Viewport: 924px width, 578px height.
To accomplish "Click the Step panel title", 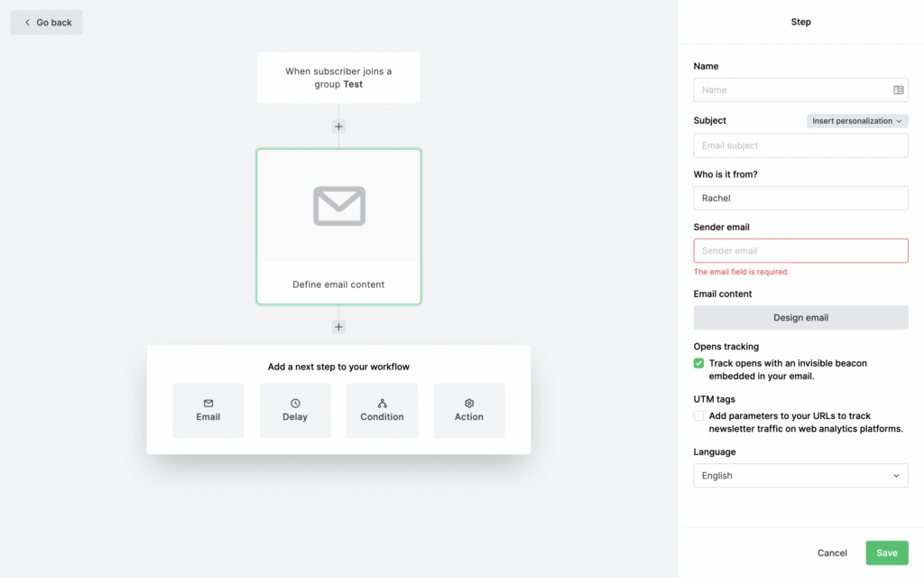I will pyautogui.click(x=801, y=22).
